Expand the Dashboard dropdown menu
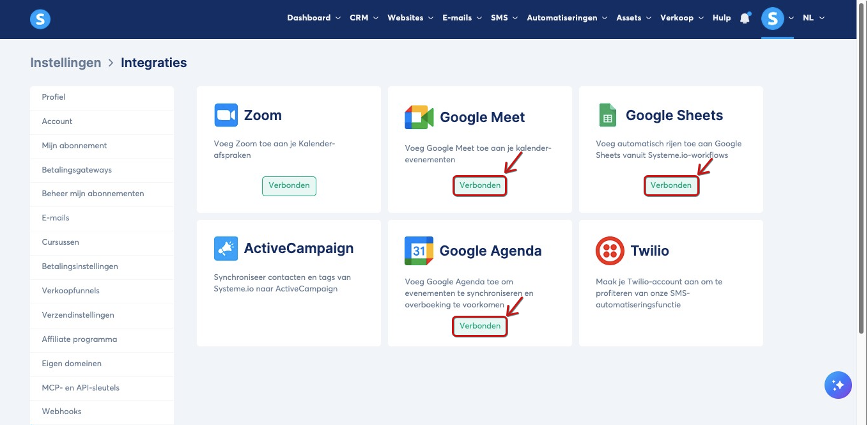This screenshot has height=425, width=868. pyautogui.click(x=313, y=18)
